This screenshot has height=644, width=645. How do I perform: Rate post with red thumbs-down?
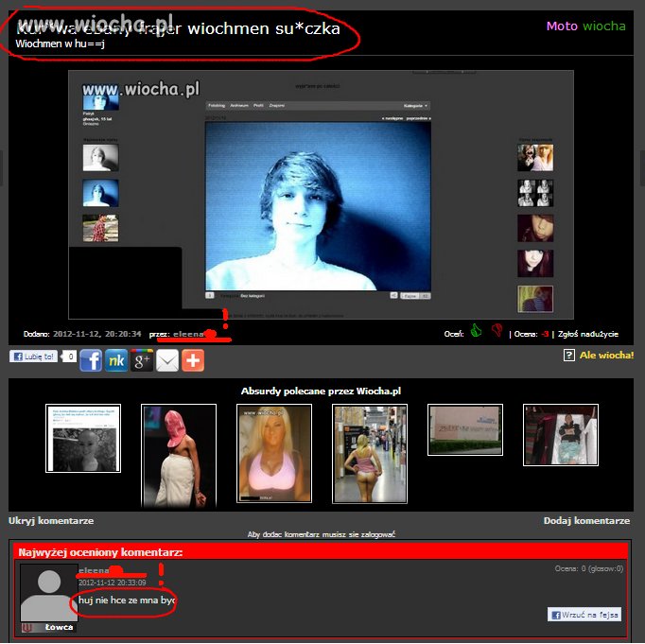click(497, 330)
